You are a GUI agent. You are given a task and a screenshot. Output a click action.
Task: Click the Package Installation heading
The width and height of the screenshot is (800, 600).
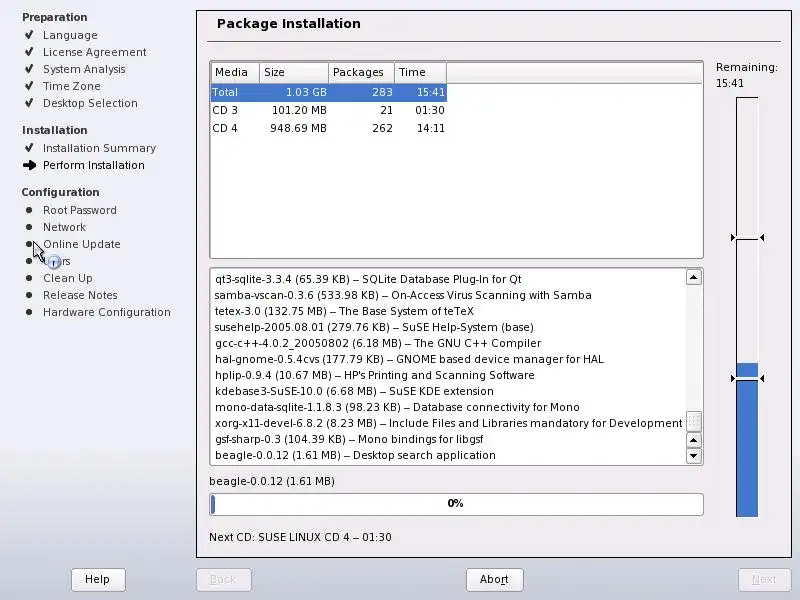point(289,23)
